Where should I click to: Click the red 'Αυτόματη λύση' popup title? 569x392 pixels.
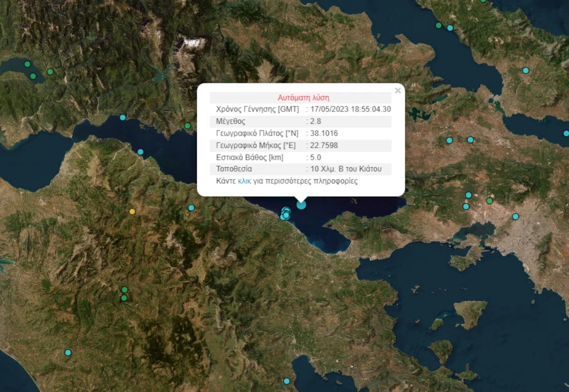click(x=301, y=98)
